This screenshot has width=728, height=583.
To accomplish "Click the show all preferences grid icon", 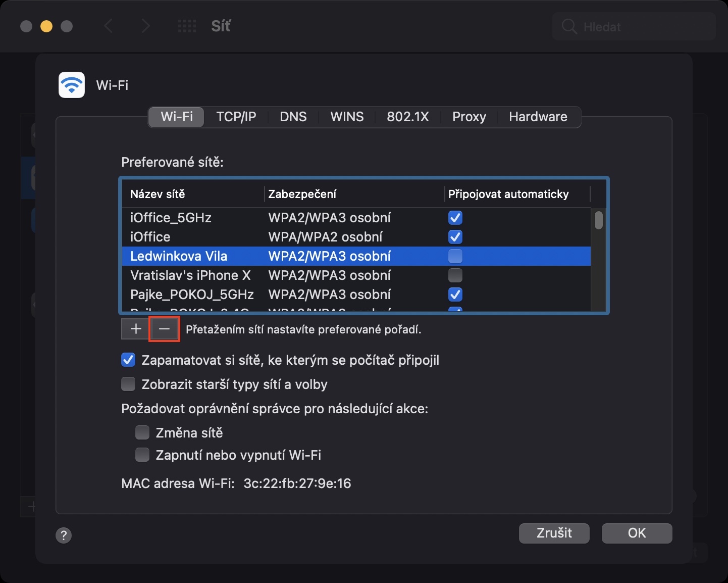I will click(x=187, y=26).
